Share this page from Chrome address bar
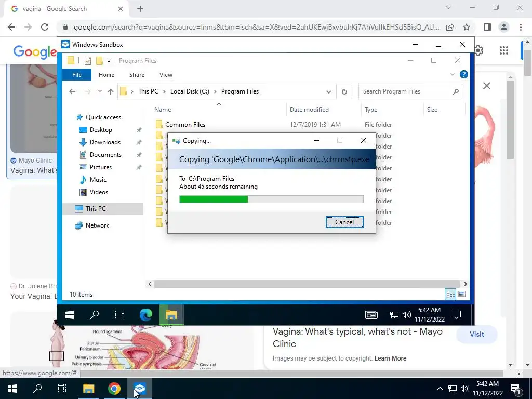The height and width of the screenshot is (399, 532). pyautogui.click(x=450, y=27)
